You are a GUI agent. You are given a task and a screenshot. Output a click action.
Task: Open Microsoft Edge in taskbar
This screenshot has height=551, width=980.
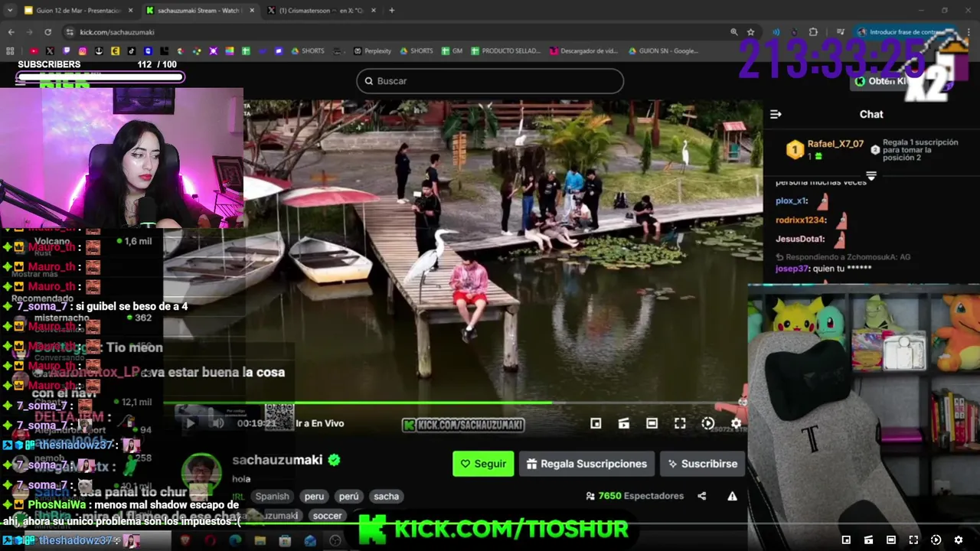click(x=235, y=540)
